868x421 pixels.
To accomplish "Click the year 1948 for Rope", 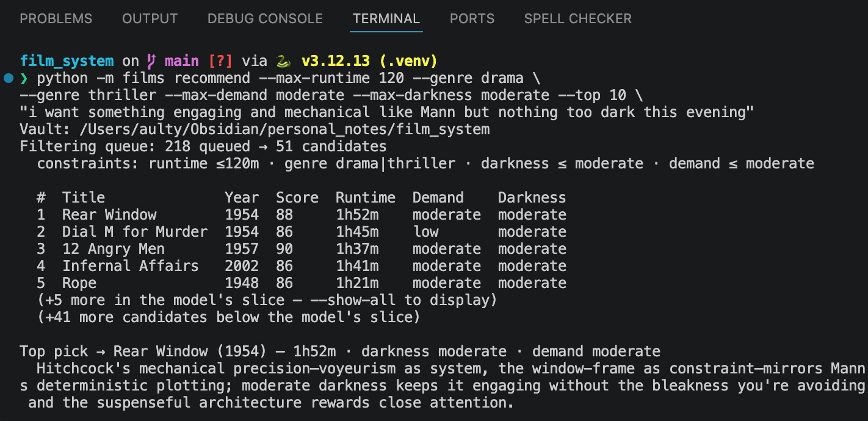I will [x=242, y=283].
